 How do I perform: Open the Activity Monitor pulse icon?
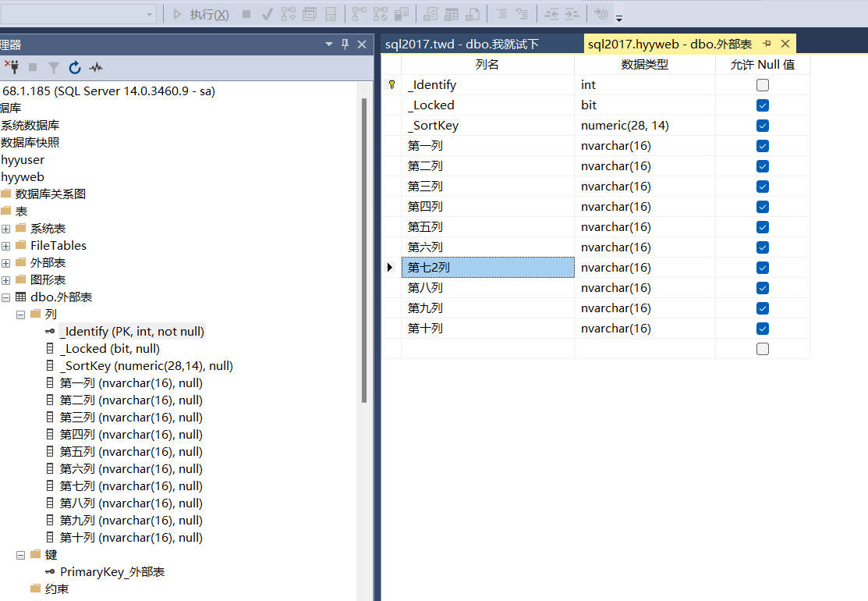pyautogui.click(x=96, y=68)
